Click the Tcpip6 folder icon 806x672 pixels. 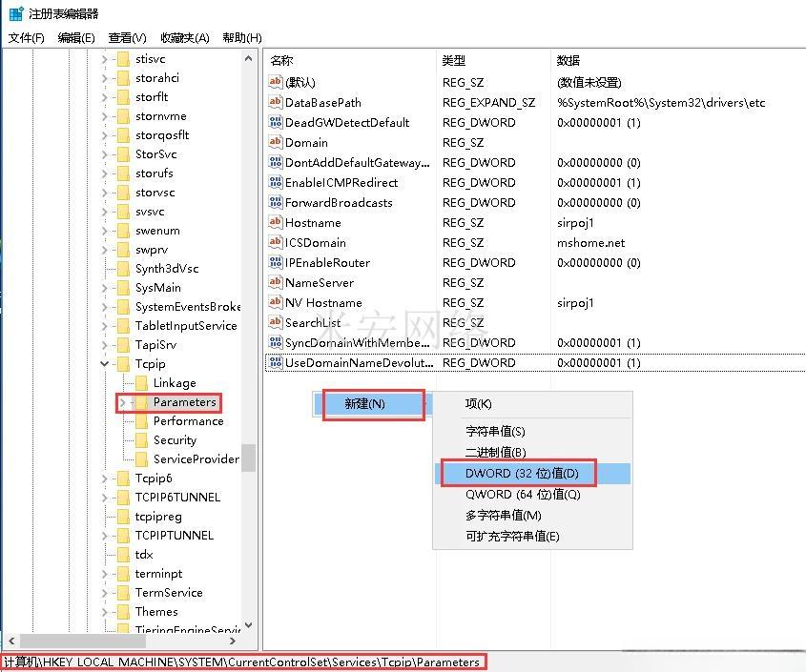pyautogui.click(x=123, y=479)
